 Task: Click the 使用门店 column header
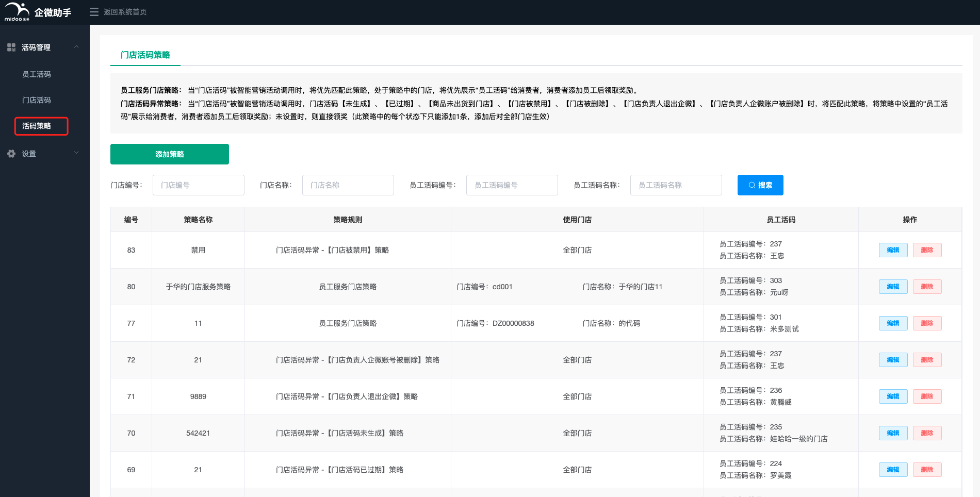(578, 220)
